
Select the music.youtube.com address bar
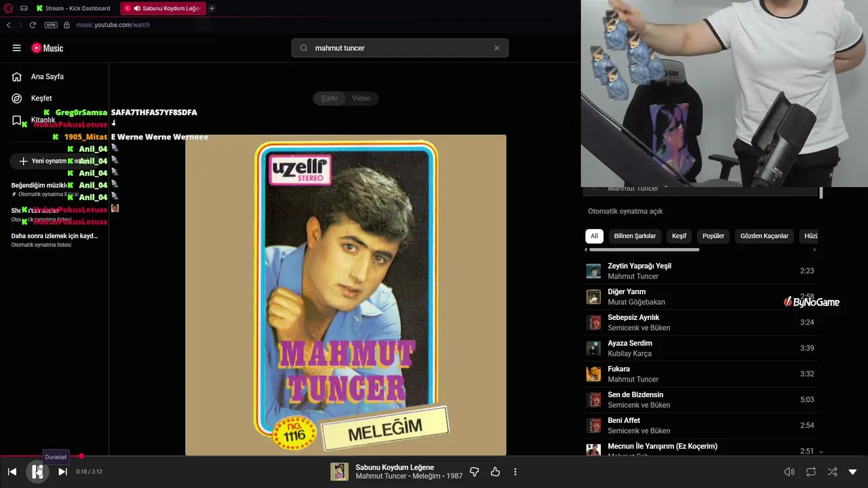[113, 25]
